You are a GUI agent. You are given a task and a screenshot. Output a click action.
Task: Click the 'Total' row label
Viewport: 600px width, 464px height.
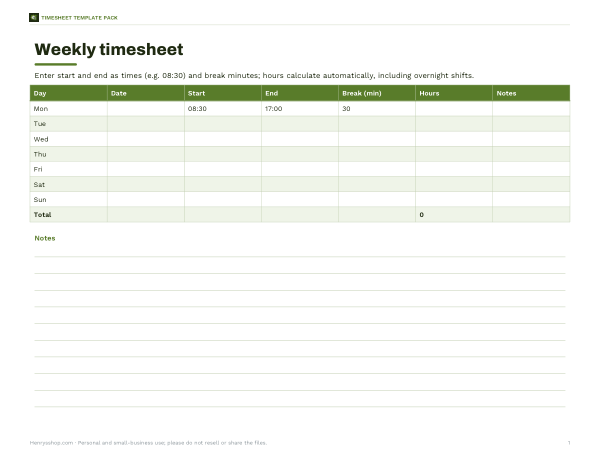tap(42, 215)
